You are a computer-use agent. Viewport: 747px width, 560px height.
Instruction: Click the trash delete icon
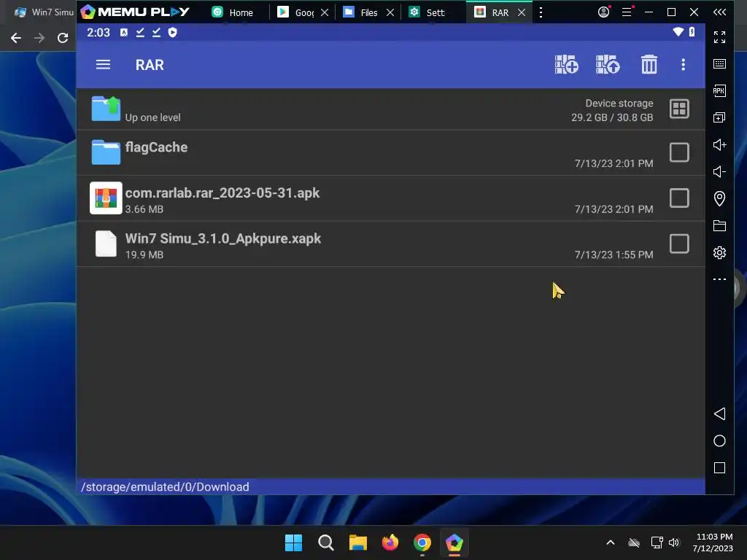tap(649, 64)
